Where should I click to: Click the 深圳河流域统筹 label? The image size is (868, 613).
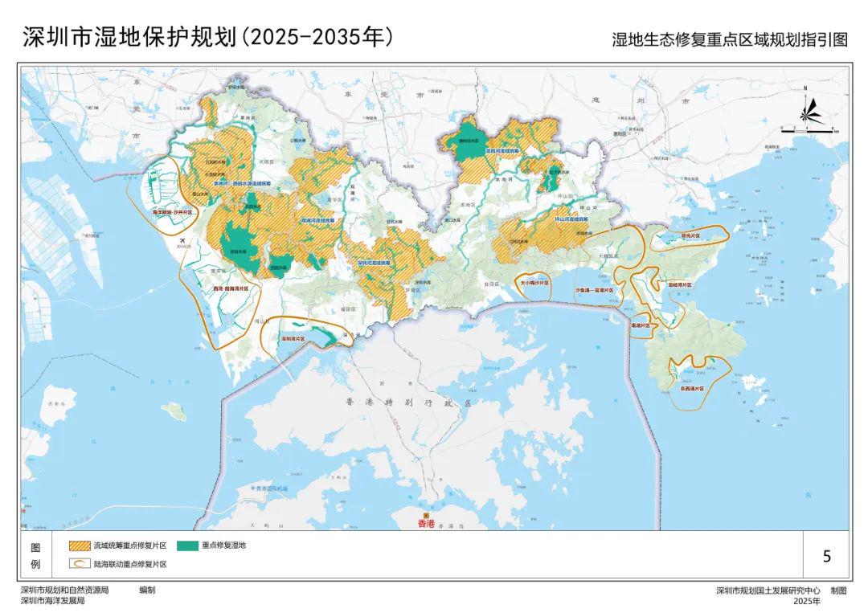click(x=374, y=263)
